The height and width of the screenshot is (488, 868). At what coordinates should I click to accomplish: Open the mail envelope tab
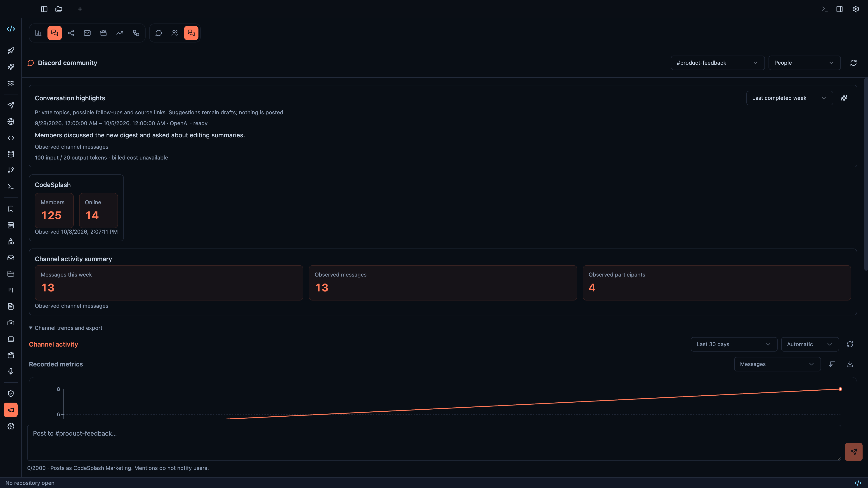pyautogui.click(x=87, y=33)
